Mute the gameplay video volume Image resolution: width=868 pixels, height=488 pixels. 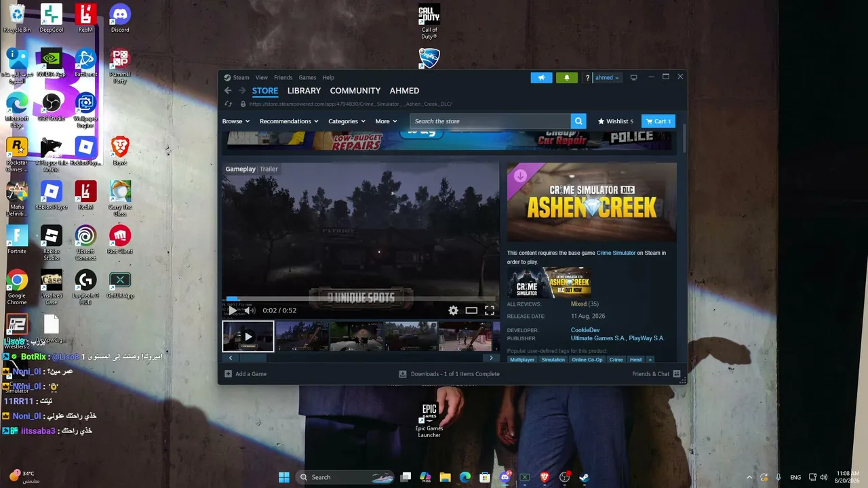click(x=249, y=310)
